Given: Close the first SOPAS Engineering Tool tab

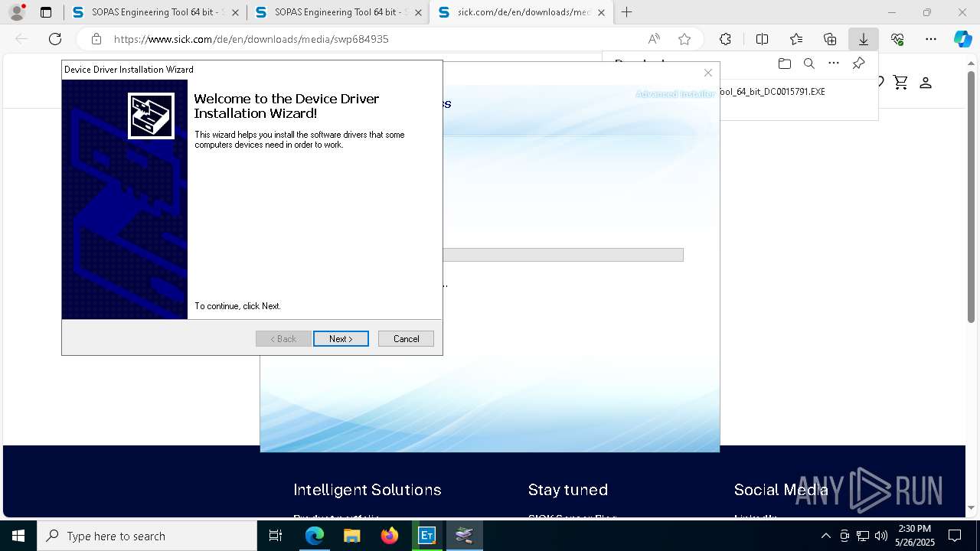Looking at the screenshot, I should 235,12.
